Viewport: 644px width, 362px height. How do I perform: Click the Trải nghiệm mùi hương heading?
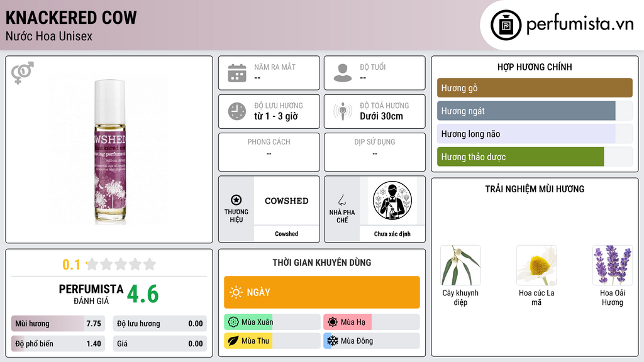pos(535,189)
